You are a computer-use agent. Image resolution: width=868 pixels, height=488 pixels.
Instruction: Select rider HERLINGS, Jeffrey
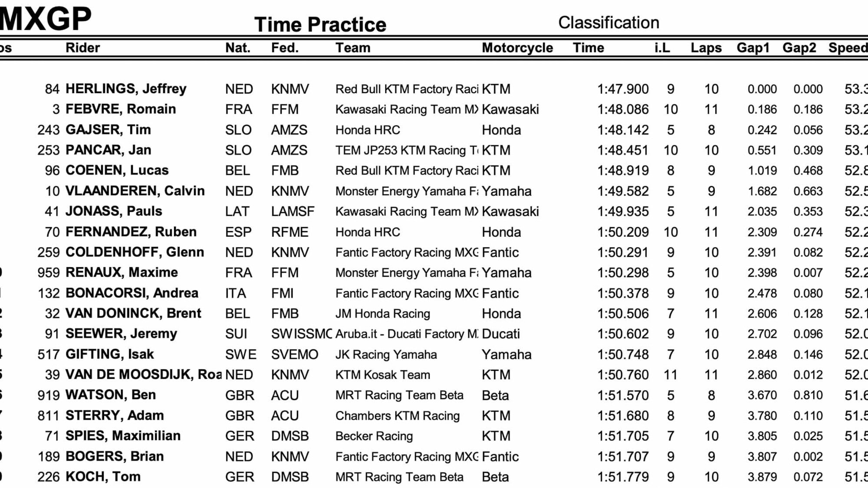126,89
